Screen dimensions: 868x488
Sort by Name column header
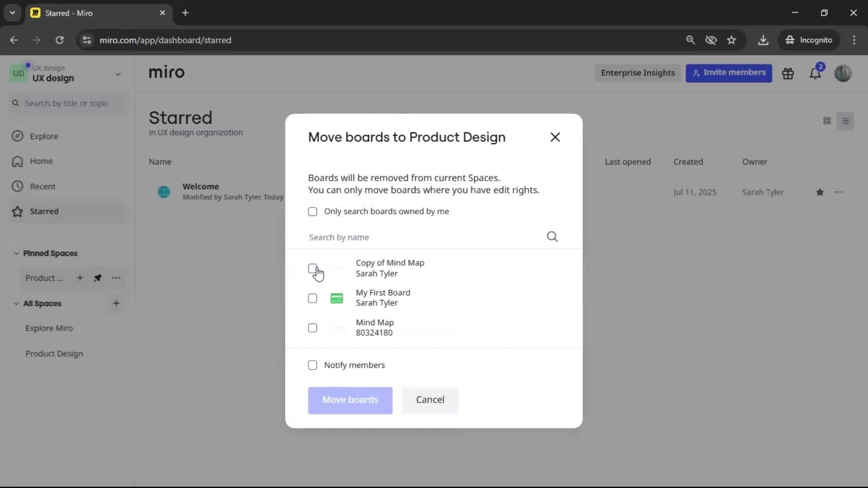(160, 162)
